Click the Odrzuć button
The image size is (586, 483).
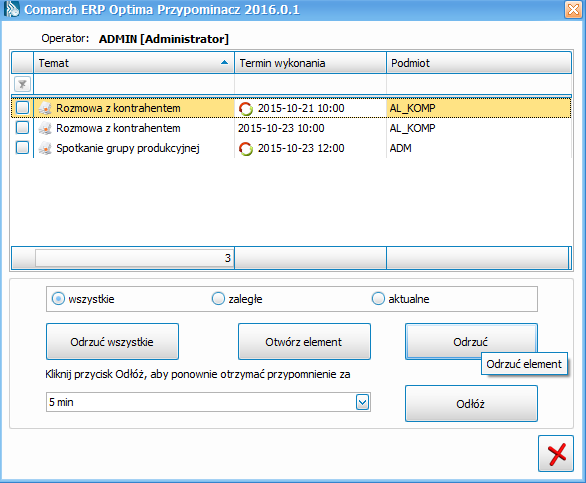pyautogui.click(x=471, y=342)
